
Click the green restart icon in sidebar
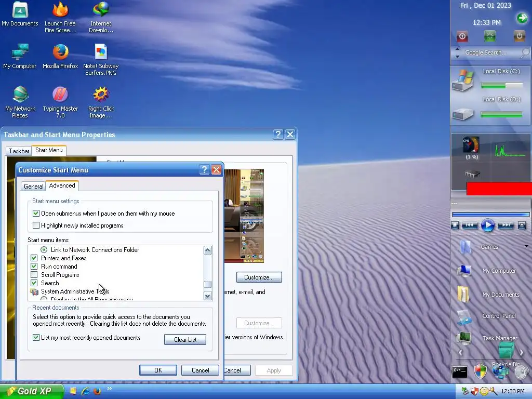489,36
